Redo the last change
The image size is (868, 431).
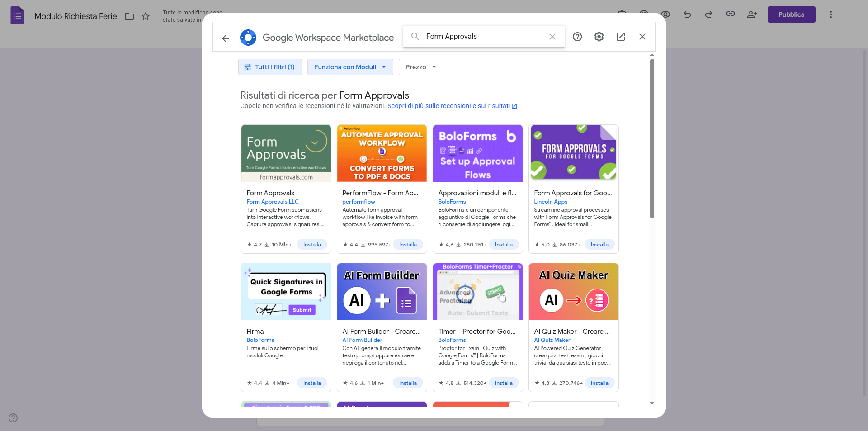pyautogui.click(x=709, y=14)
